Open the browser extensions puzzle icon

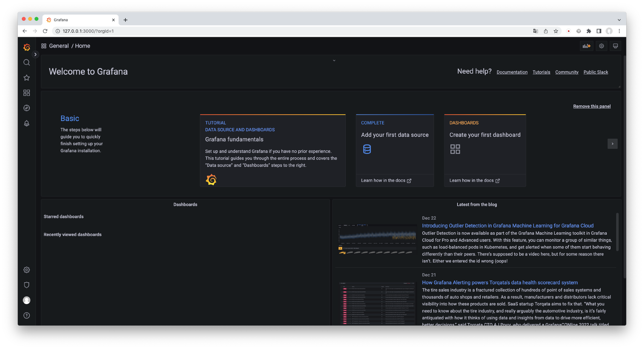pyautogui.click(x=589, y=31)
